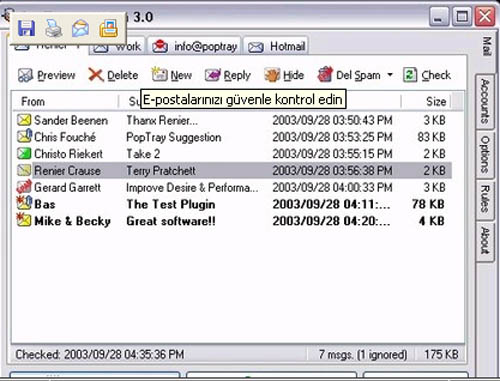500x381 pixels.
Task: Click spam icon beside Gerard Garrett
Action: coord(24,187)
